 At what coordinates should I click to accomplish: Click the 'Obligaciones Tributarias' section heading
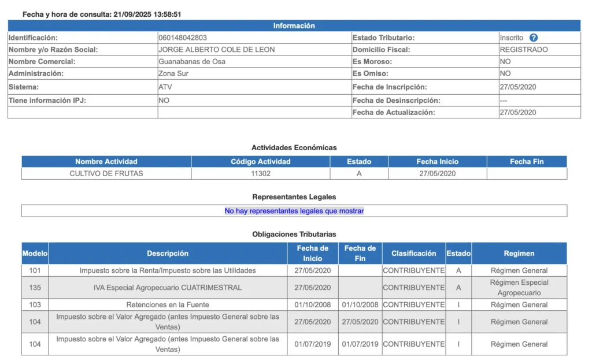pyautogui.click(x=294, y=234)
